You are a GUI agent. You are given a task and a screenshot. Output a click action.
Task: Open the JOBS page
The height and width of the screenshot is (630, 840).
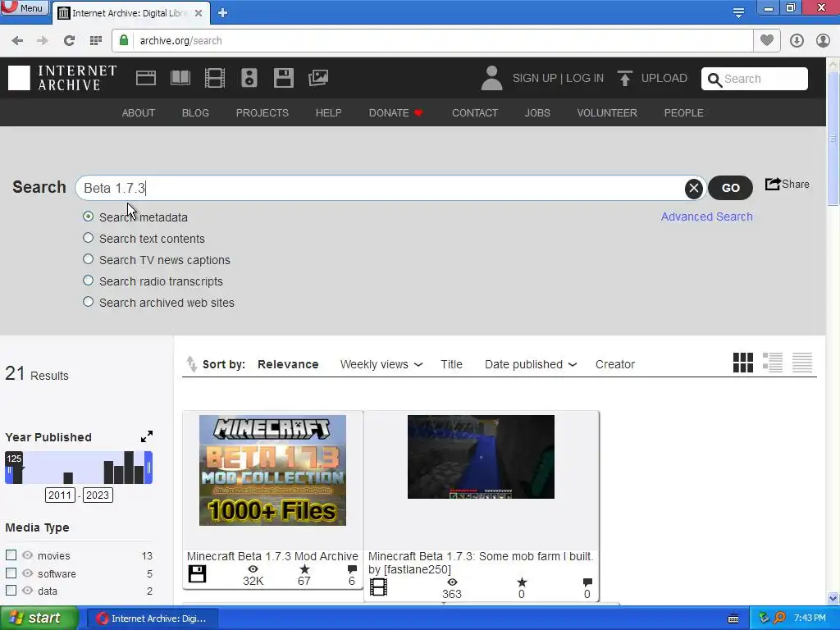click(537, 113)
